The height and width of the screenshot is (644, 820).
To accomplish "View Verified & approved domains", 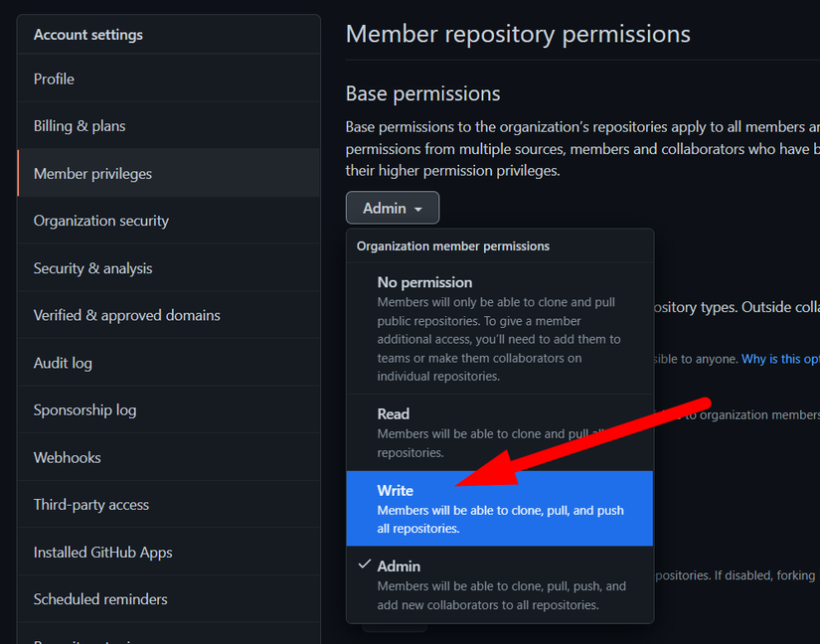I will 126,315.
